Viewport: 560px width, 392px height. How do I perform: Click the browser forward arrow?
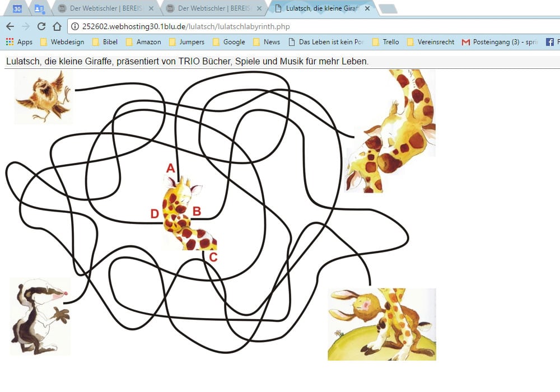click(x=26, y=26)
